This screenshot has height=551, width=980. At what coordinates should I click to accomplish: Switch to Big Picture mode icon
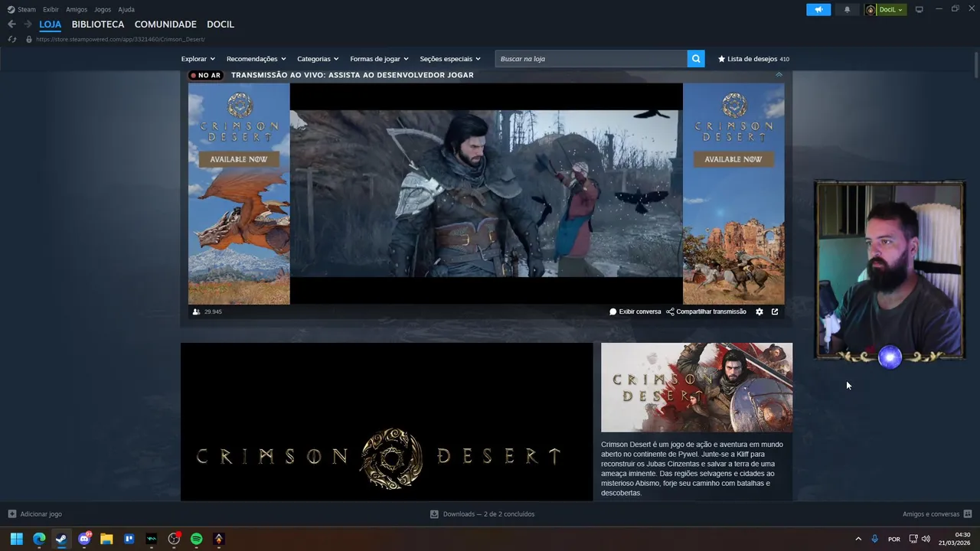tap(920, 10)
